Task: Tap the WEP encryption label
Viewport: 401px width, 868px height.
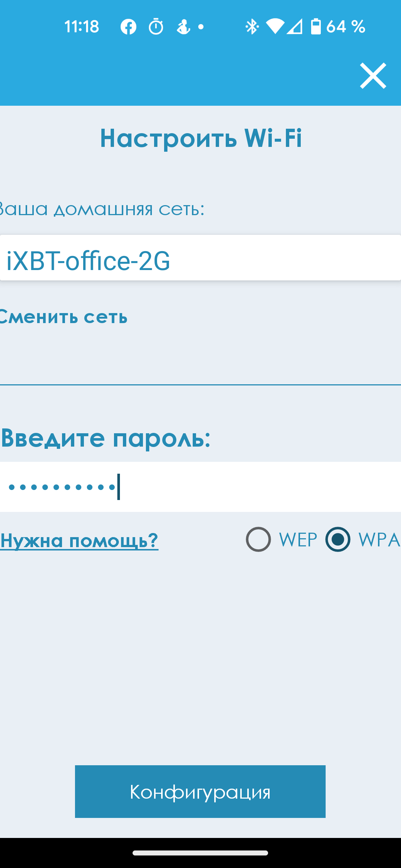Action: tap(298, 540)
